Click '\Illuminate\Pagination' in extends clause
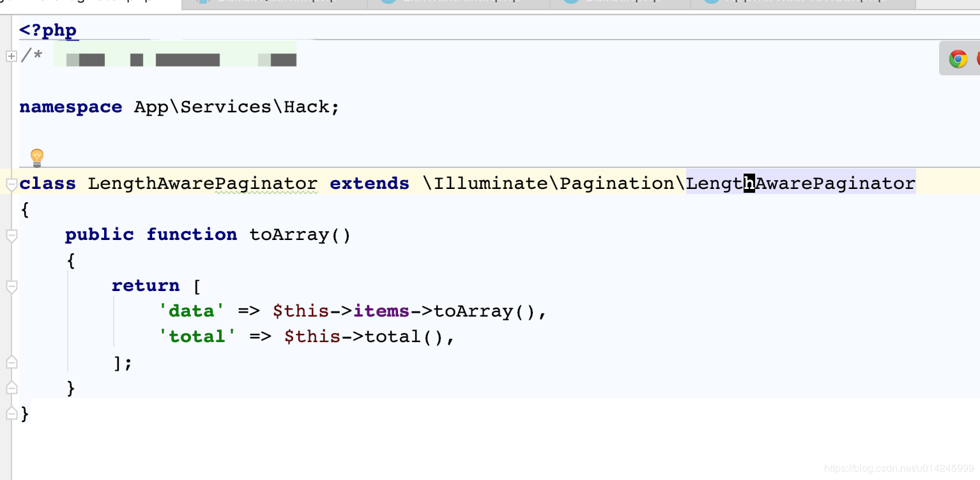Viewport: 980px width, 480px height. point(548,184)
